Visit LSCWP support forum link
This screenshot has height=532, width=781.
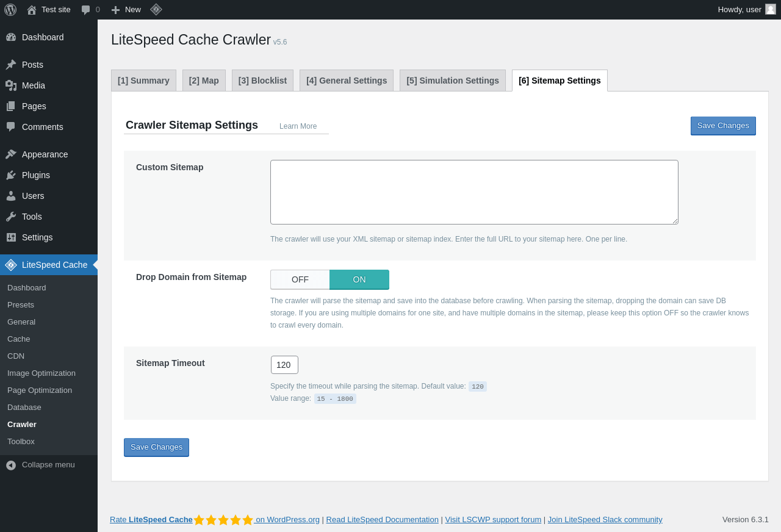(493, 520)
